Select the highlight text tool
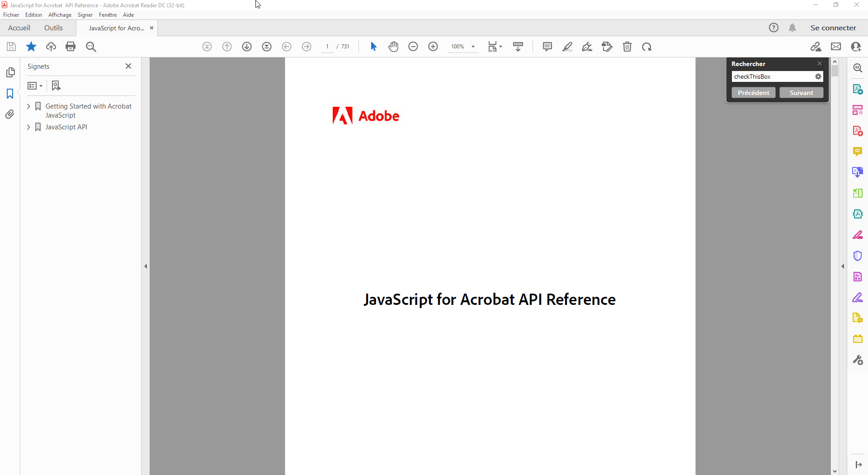This screenshot has height=475, width=868. [x=567, y=47]
